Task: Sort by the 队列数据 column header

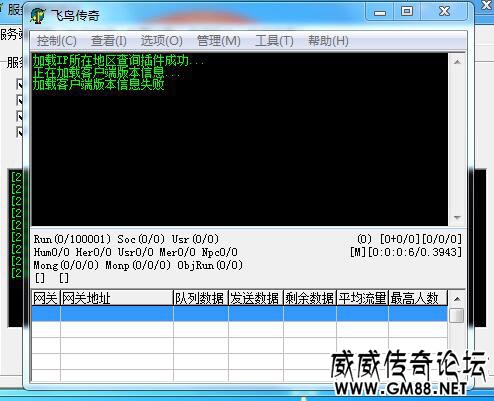Action: tap(201, 298)
